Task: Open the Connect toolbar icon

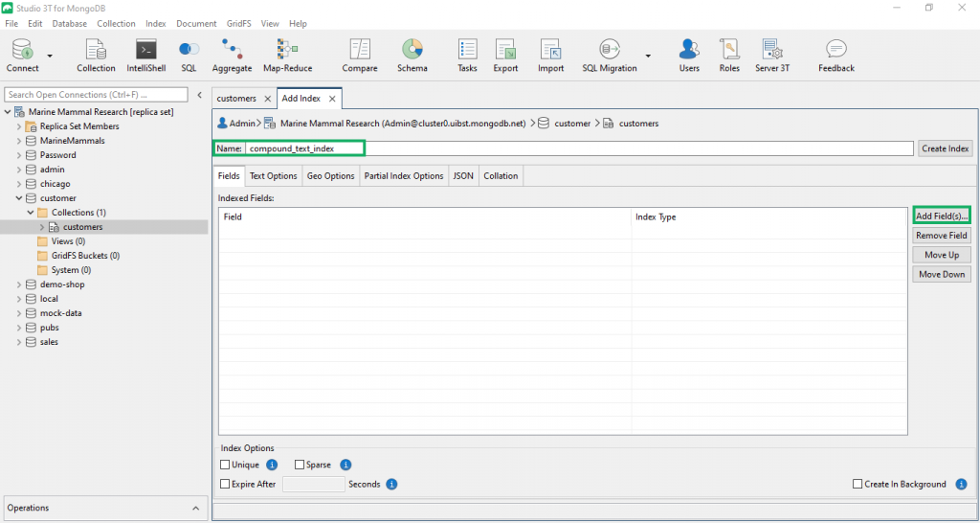Action: (x=23, y=55)
